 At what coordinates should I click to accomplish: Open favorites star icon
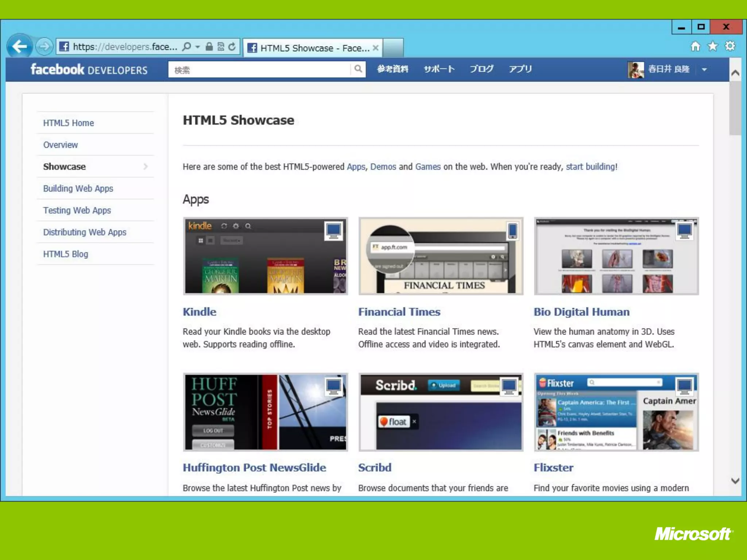point(712,46)
